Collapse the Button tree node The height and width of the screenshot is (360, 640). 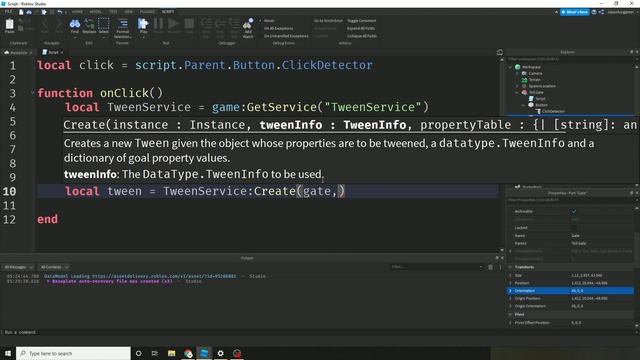pyautogui.click(x=523, y=105)
